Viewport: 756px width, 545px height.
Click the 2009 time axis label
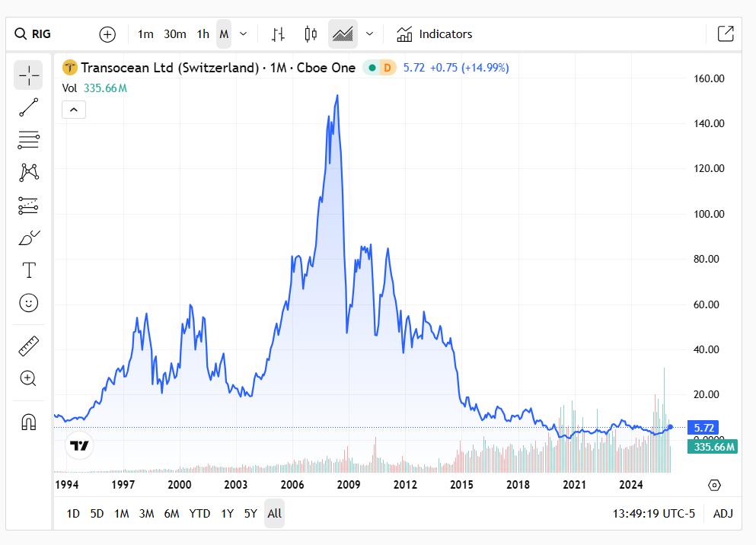pyautogui.click(x=349, y=485)
